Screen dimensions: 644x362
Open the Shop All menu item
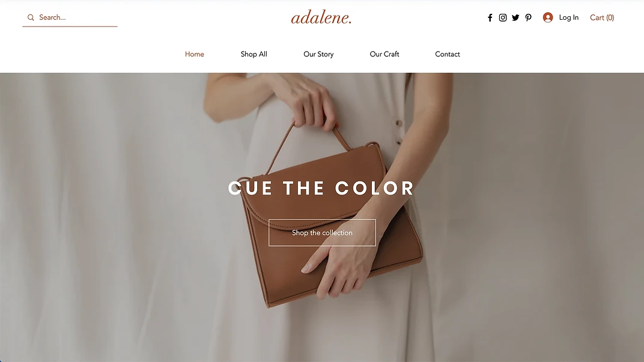coord(254,54)
